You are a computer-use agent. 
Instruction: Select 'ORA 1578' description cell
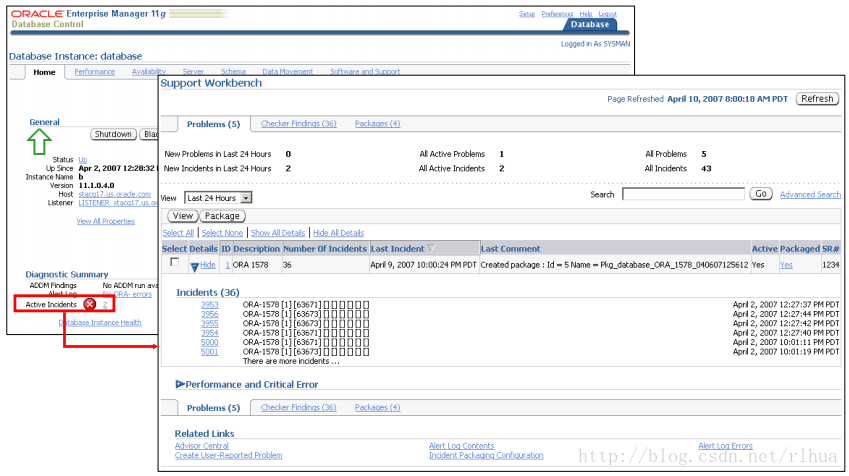tap(251, 265)
